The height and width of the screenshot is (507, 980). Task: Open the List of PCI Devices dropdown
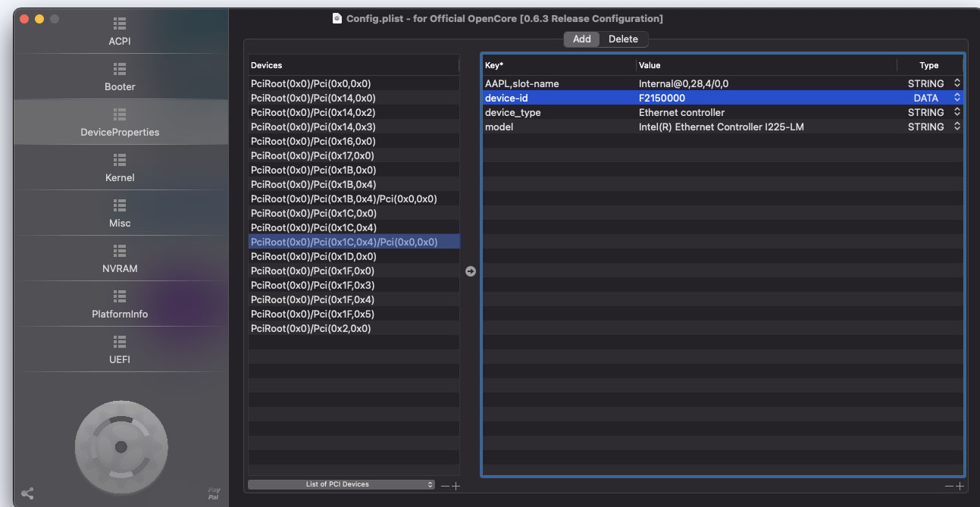point(342,484)
